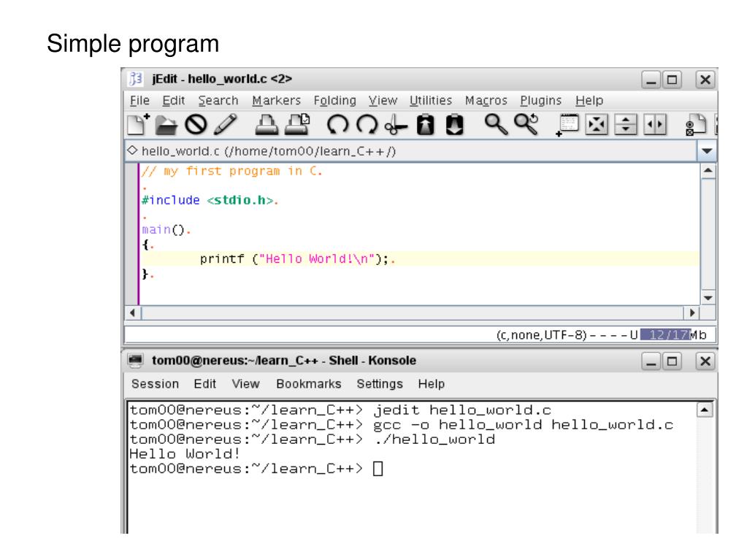Viewport: 747px width, 560px height.
Task: Click the Copy icon with up arrow
Action: (x=426, y=125)
